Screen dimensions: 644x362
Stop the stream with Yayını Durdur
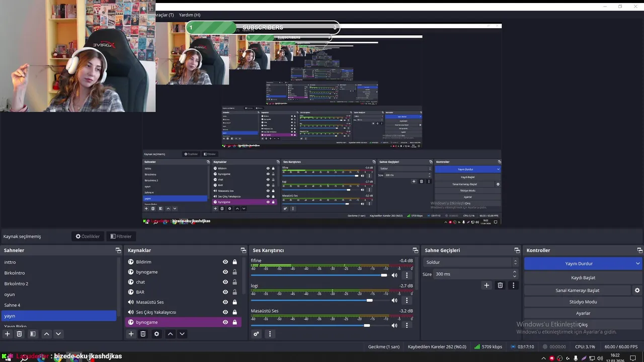(579, 263)
